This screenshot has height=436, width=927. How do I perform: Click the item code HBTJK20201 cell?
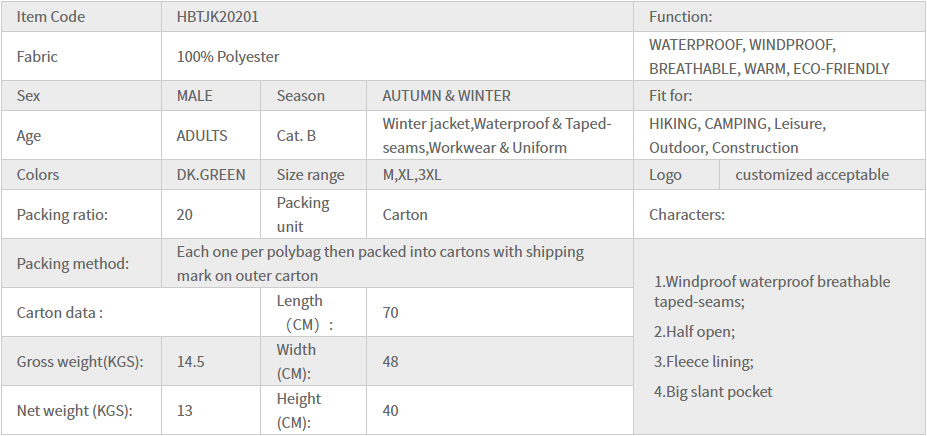[218, 17]
